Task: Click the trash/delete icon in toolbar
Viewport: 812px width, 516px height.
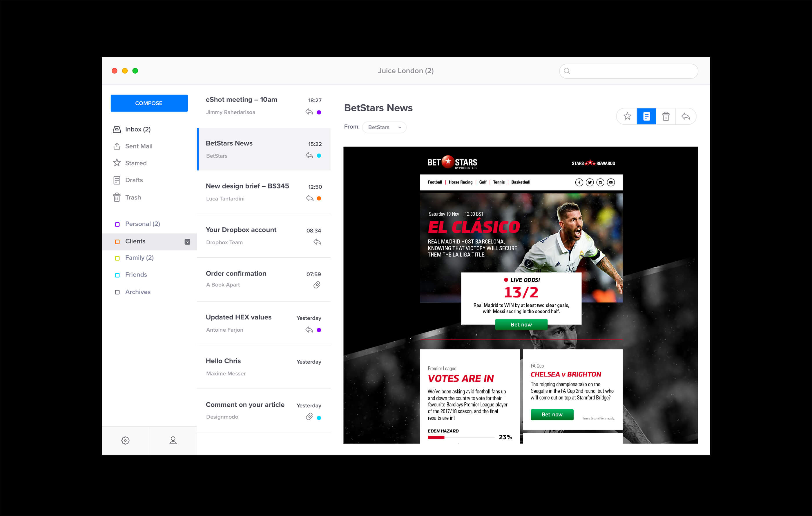Action: coord(666,117)
